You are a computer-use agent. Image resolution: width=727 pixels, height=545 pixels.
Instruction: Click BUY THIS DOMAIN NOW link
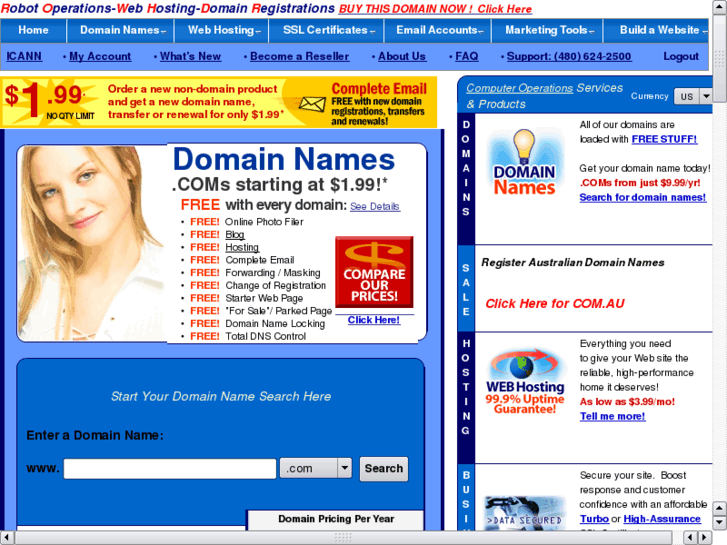pyautogui.click(x=435, y=9)
